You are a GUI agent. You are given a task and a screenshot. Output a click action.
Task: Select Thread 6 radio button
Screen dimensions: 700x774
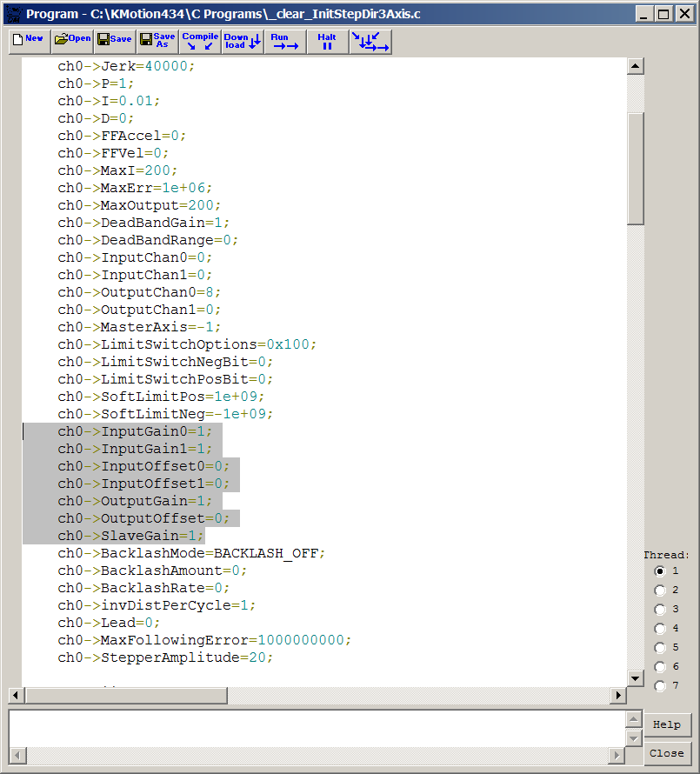pos(660,667)
